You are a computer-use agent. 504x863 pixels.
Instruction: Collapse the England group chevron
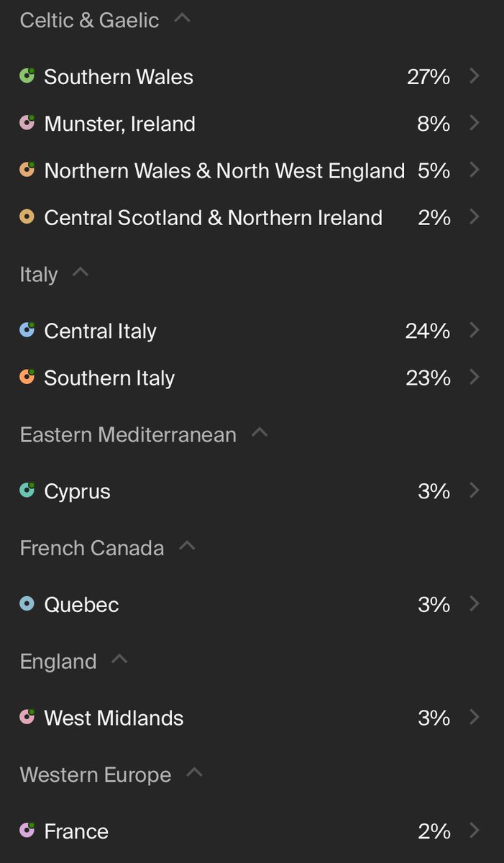pos(119,659)
